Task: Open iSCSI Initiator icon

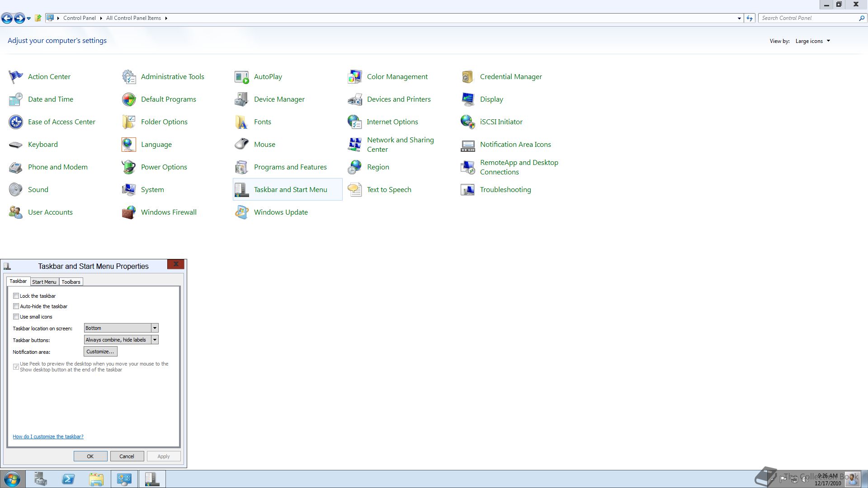Action: coord(468,122)
